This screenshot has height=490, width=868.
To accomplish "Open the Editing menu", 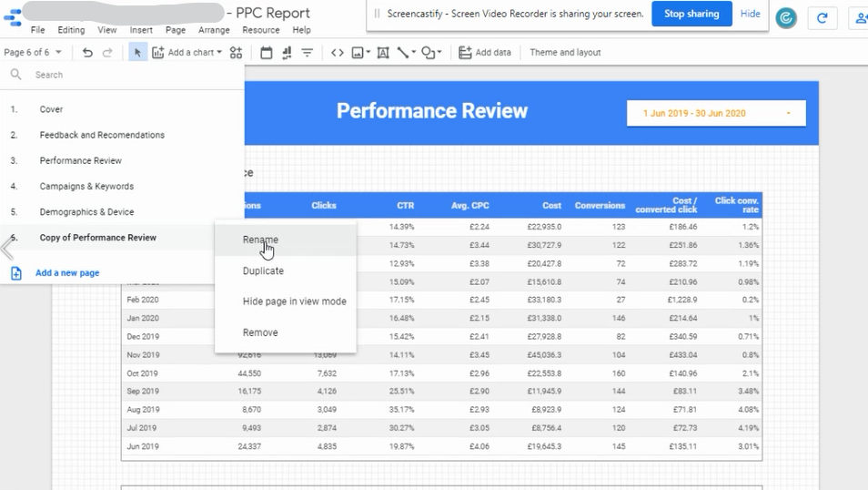I will pyautogui.click(x=71, y=30).
